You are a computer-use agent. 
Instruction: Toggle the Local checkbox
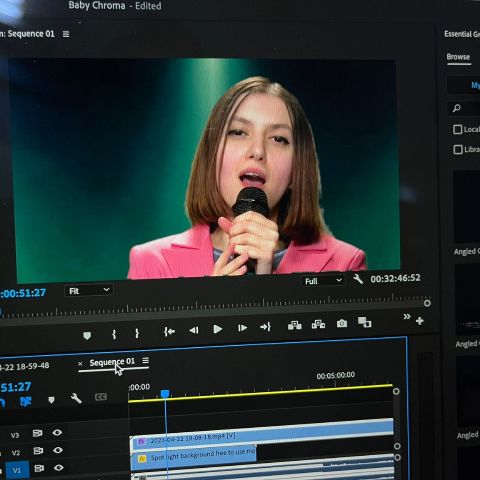coord(458,129)
